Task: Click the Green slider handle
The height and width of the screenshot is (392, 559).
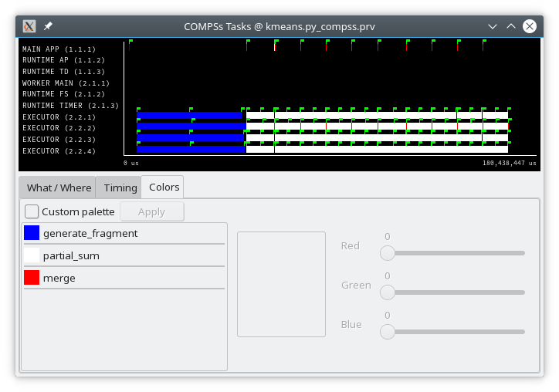Action: pos(388,292)
